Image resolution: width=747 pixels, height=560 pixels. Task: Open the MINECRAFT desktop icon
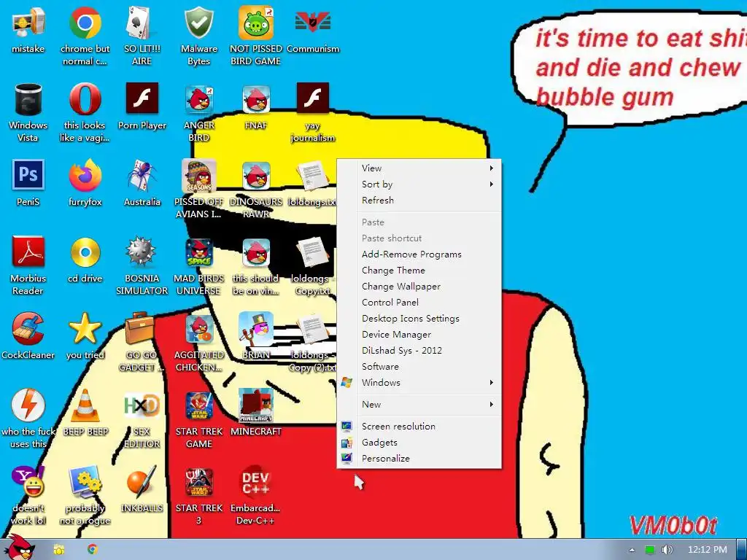256,413
